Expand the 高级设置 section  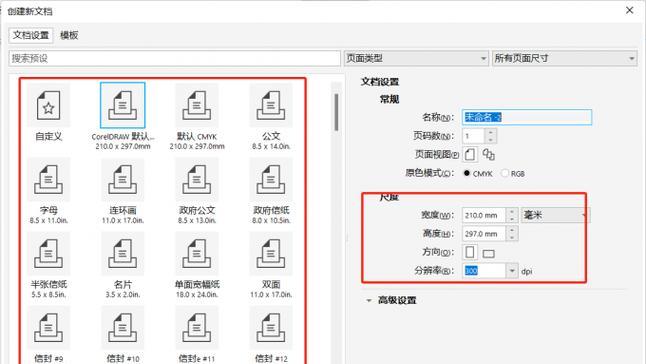pos(369,300)
